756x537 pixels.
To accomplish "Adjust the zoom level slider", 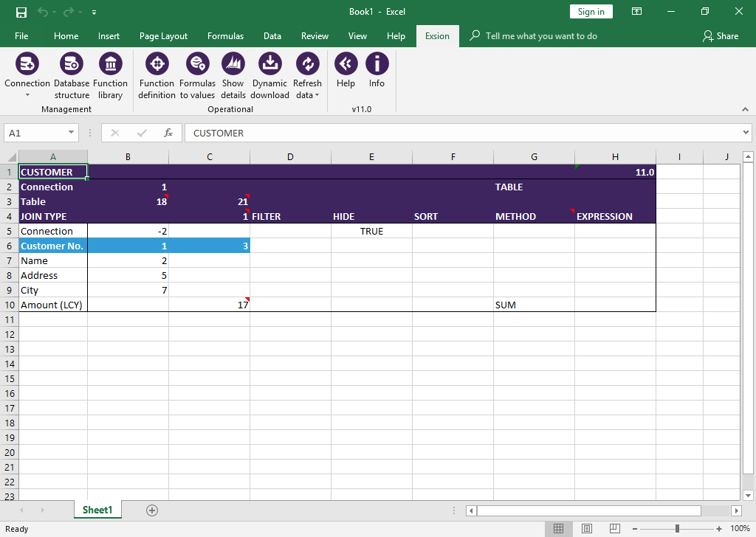I will click(x=678, y=529).
